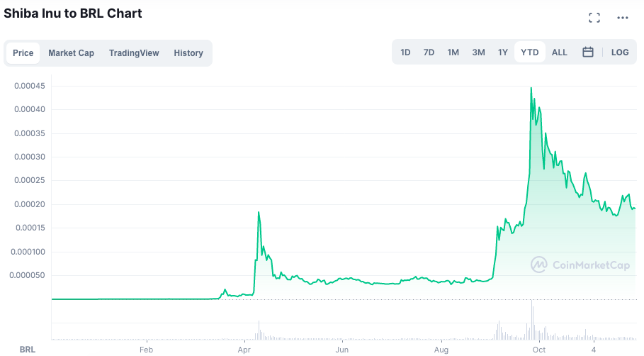Open the three-dots more options menu
The width and height of the screenshot is (644, 356).
pos(623,18)
